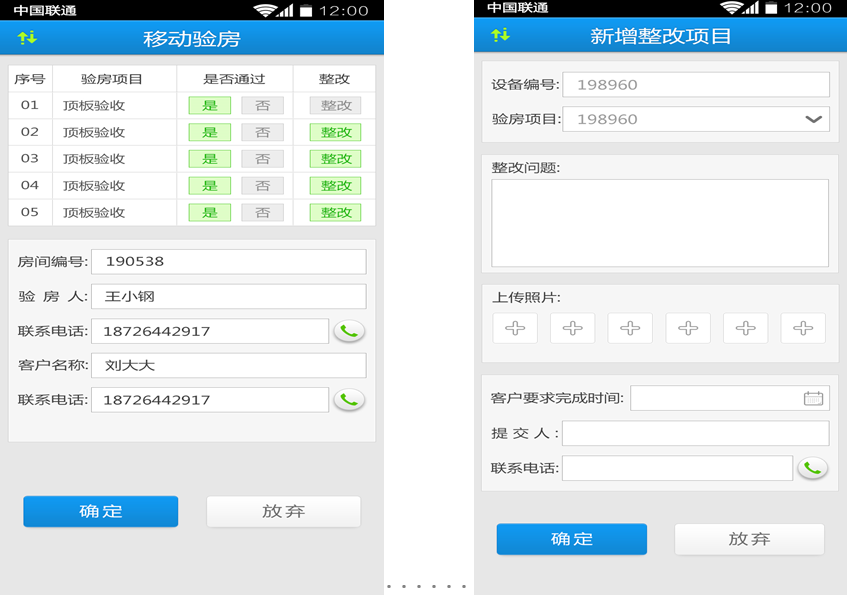Screen dimensions: 847x595
Task: Tap Wi-Fi status icon in 移动验房 status bar
Action: coord(265,10)
